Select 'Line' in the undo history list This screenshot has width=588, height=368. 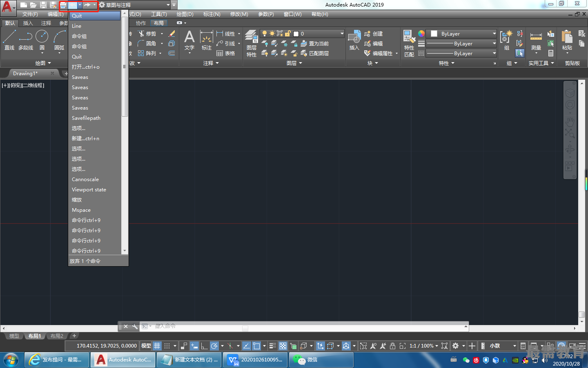(x=95, y=26)
